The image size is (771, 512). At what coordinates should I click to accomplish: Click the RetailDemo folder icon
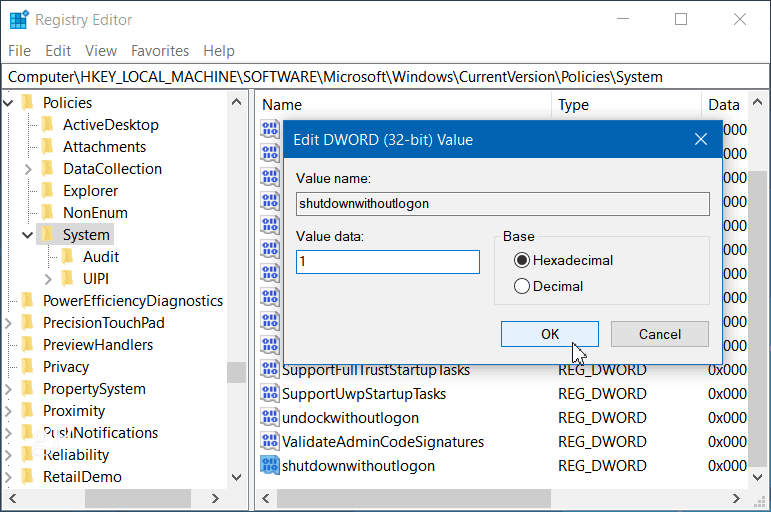tap(28, 477)
